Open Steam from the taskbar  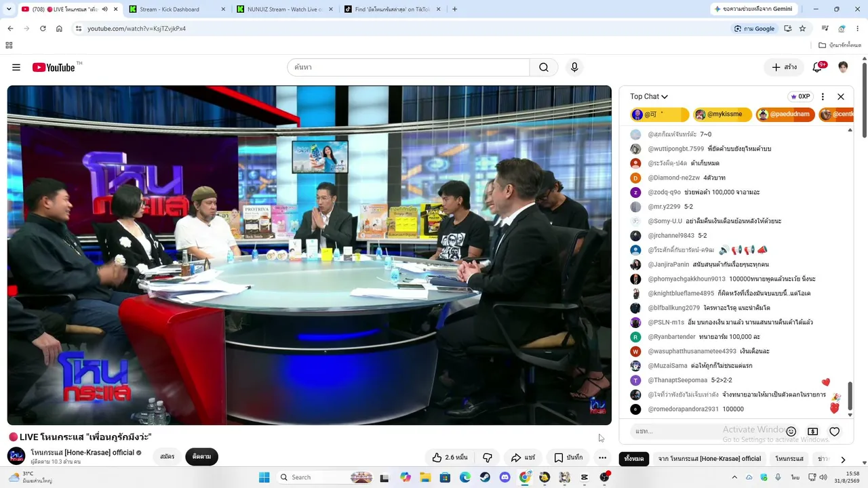coord(485,477)
